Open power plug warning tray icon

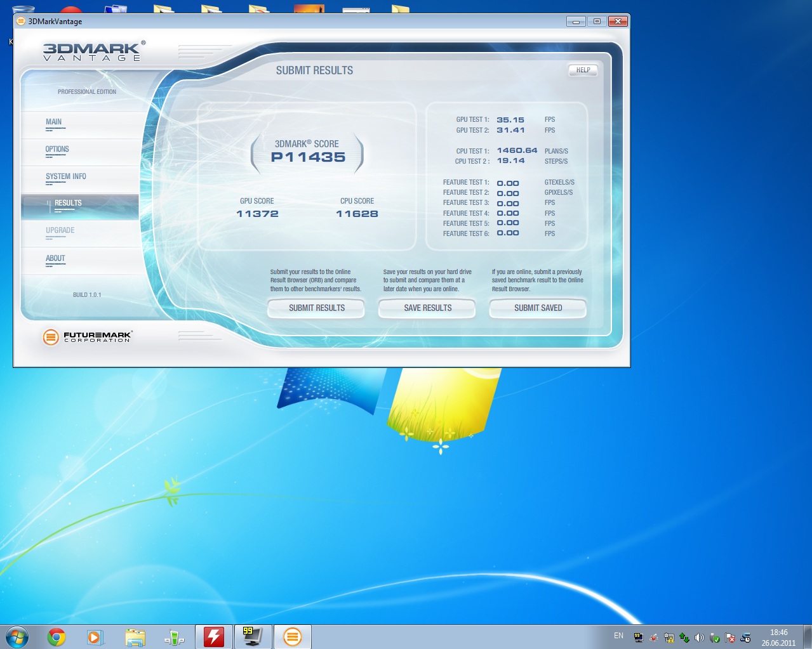tap(669, 638)
